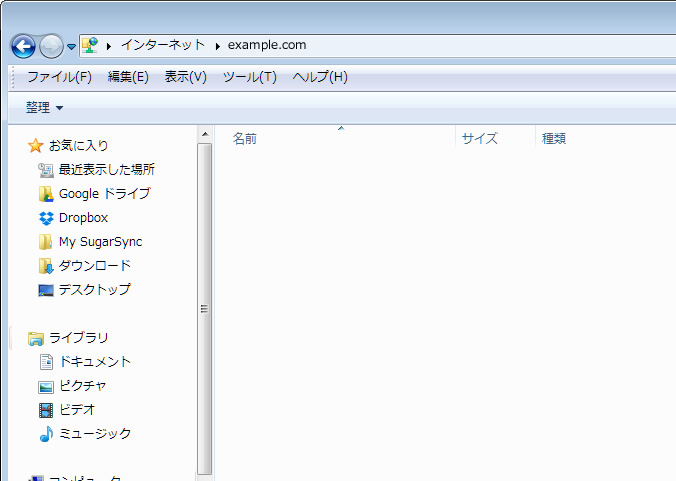Sort by the 名前 column header

point(245,139)
